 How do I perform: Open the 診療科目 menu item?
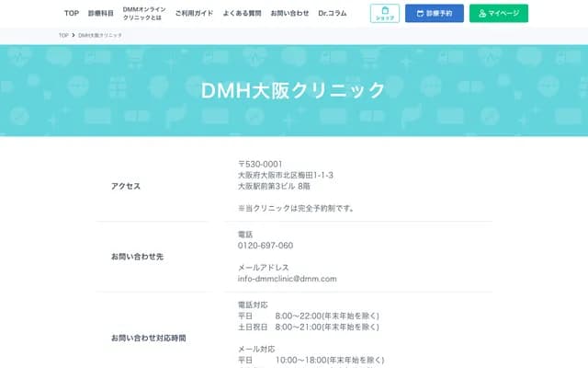pyautogui.click(x=100, y=13)
